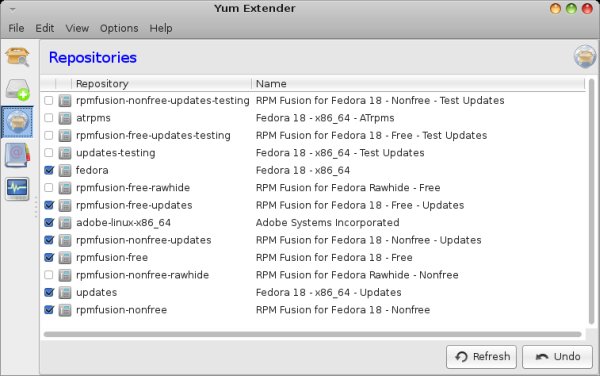
Task: Uncheck the adobe-linux-x86_64 repository
Action: tap(49, 223)
